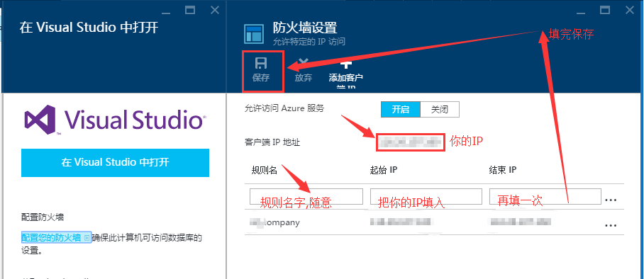644x279 pixels.
Task: Focus the end IP input field
Action: click(545, 197)
